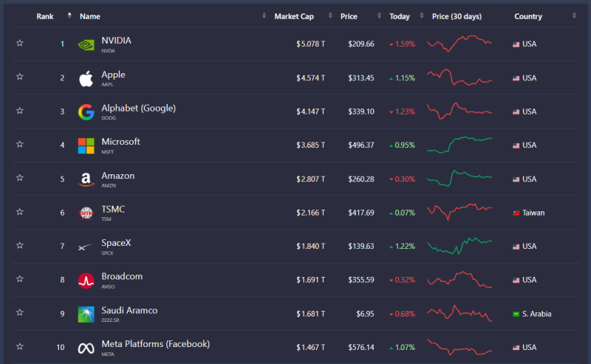The image size is (591, 364).
Task: Click the TSMC logo icon
Action: [x=86, y=213]
